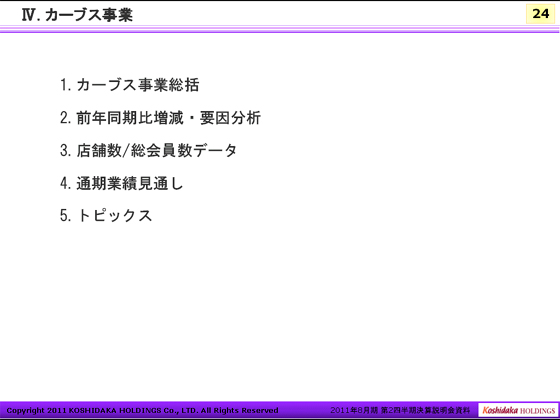Select item '3. 店舗数/総会員数データ'
Image resolution: width=560 pixels, height=420 pixels.
tap(148, 150)
